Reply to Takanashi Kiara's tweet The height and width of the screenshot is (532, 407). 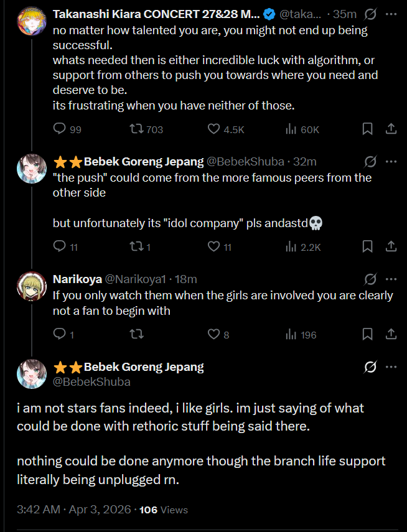tap(60, 129)
